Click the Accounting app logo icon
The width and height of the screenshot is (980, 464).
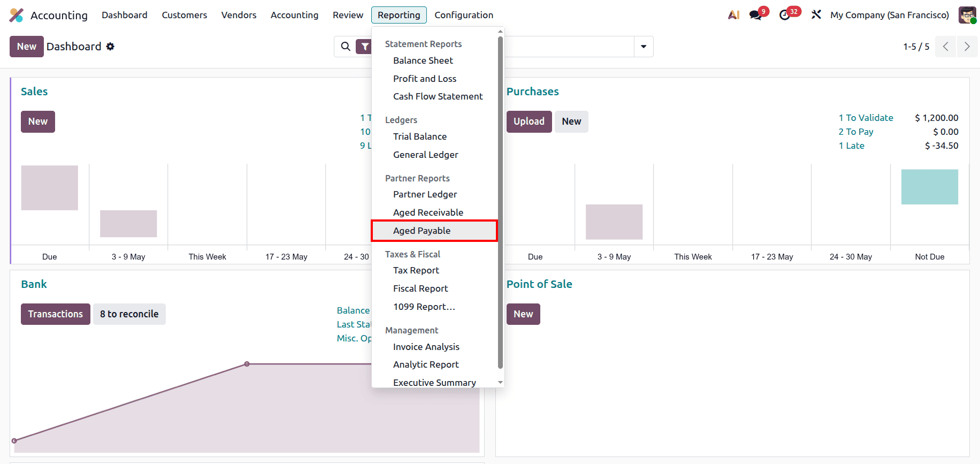point(17,15)
